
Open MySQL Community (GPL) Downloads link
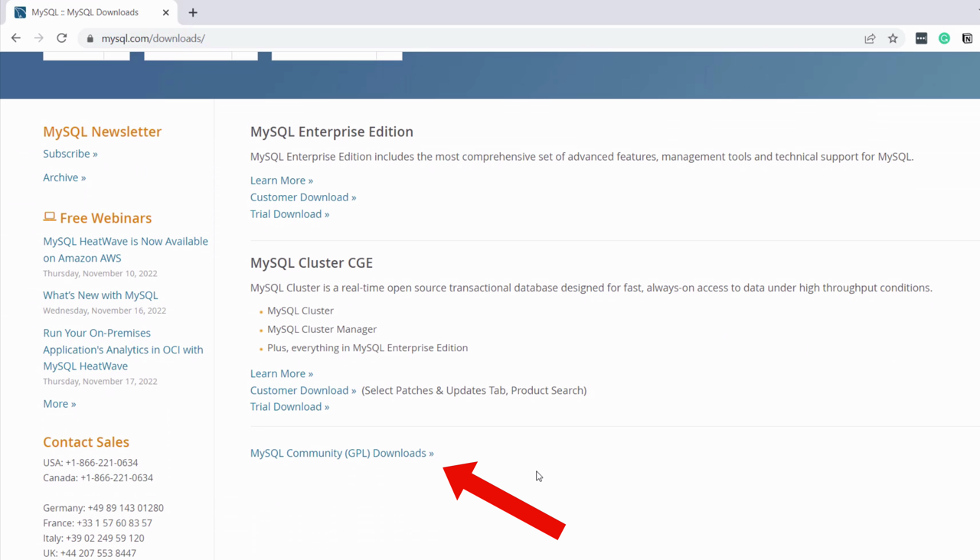click(341, 453)
